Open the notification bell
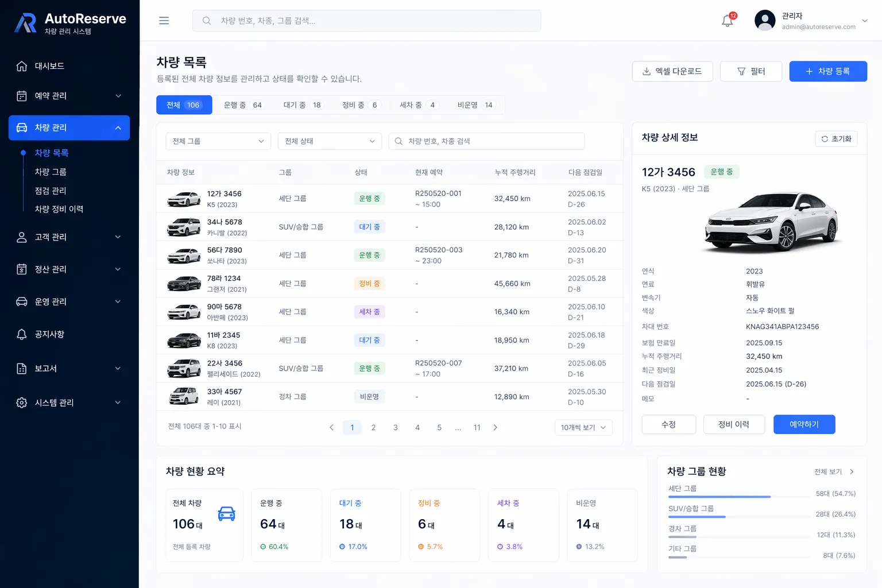Screen dimensions: 882x588 pos(728,21)
